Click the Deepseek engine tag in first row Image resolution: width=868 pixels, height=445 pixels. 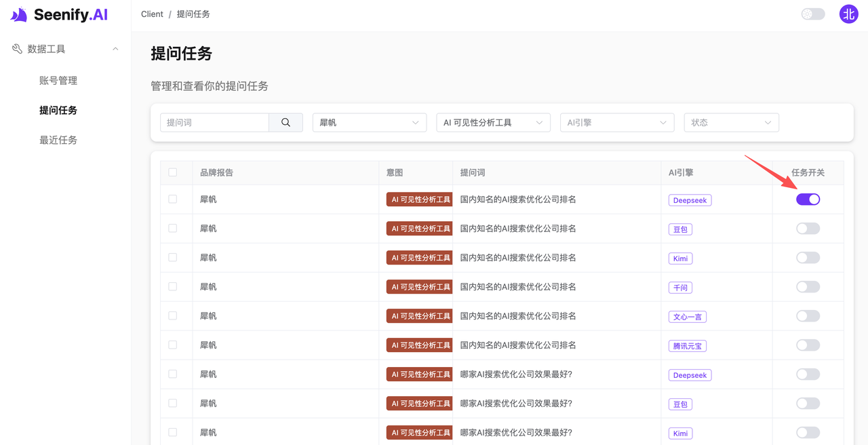click(x=690, y=200)
